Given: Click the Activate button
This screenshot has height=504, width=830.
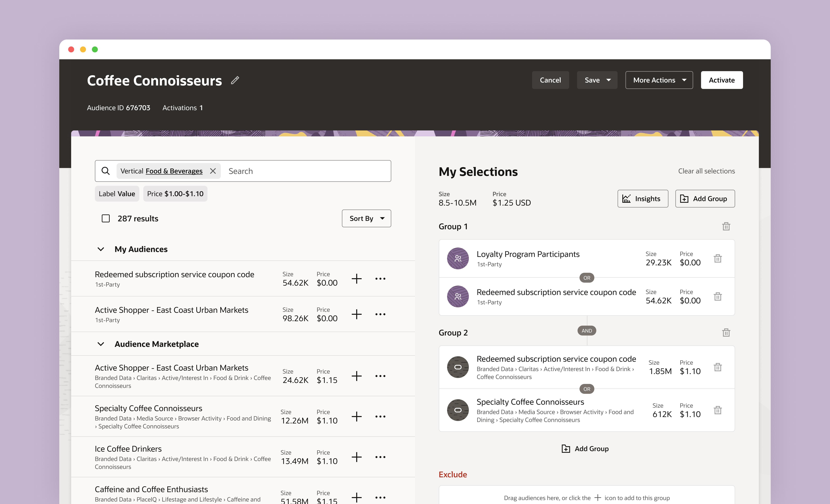Looking at the screenshot, I should pyautogui.click(x=721, y=80).
